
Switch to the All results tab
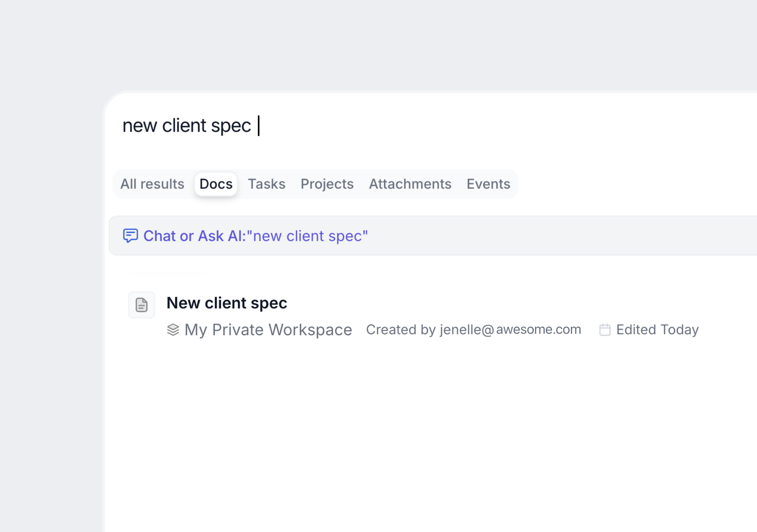coord(152,184)
